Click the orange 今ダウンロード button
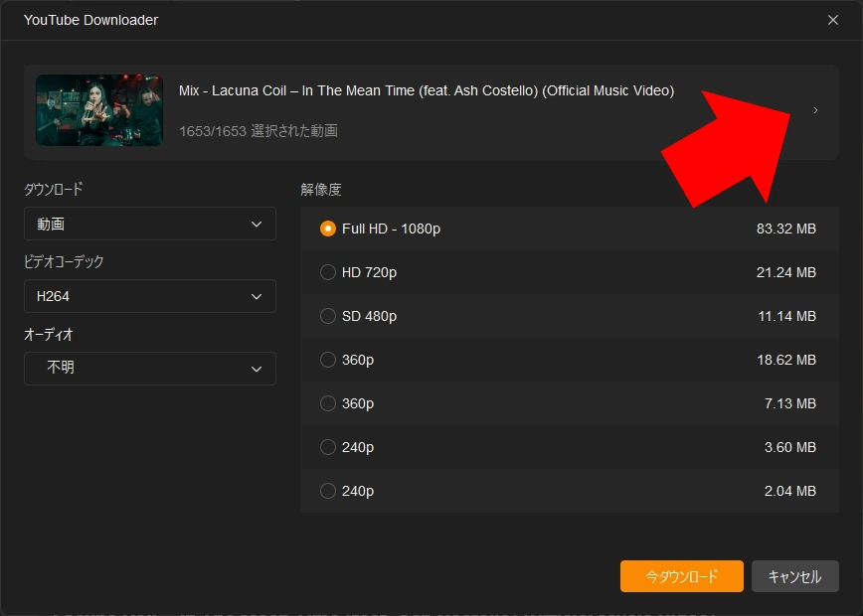Viewport: 863px width, 616px height. coord(681,576)
